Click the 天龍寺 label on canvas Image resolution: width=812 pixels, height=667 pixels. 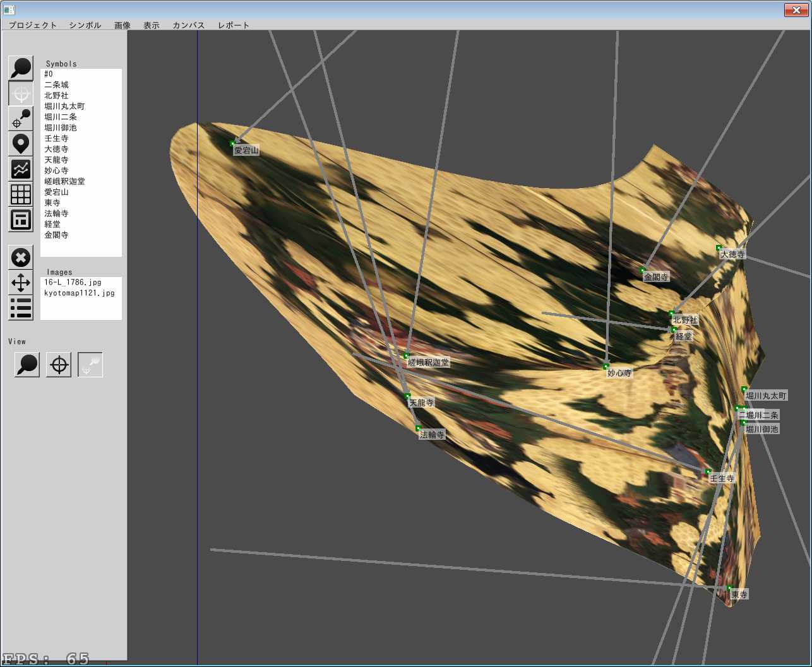(422, 402)
